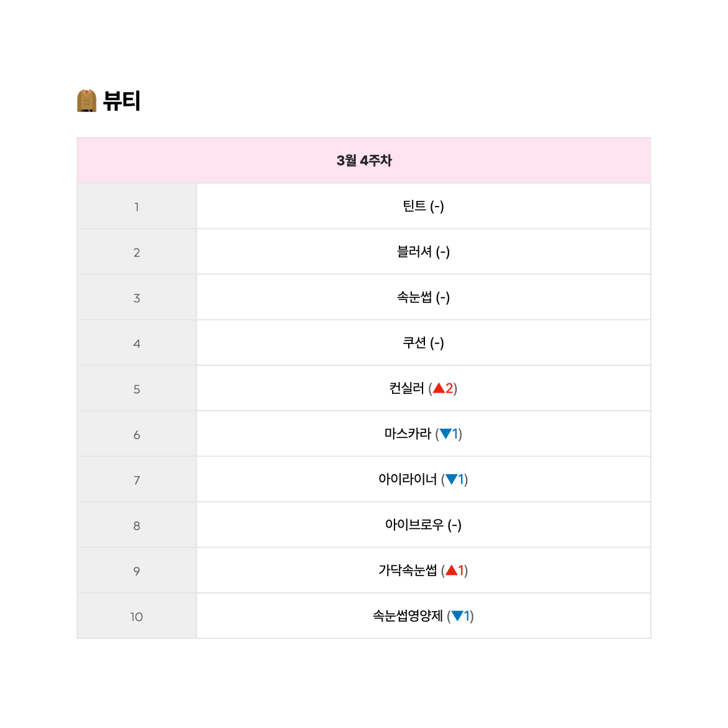Image resolution: width=728 pixels, height=728 pixels.
Task: Click the 아이브로우 keyword in rank 8
Action: tap(414, 525)
